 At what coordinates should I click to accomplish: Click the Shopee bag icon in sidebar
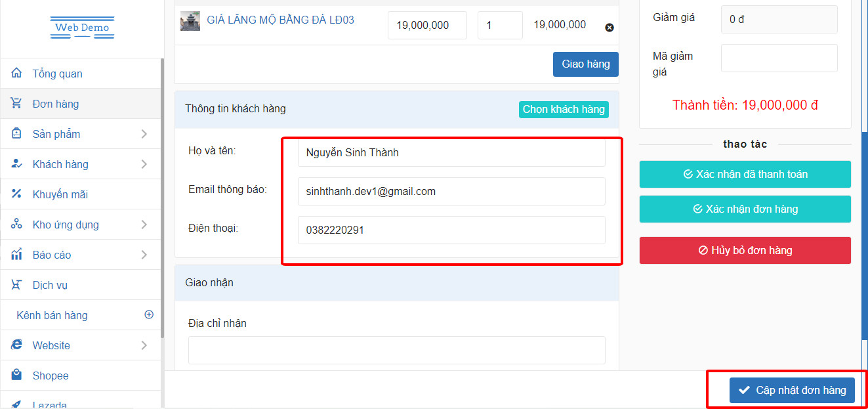[16, 375]
